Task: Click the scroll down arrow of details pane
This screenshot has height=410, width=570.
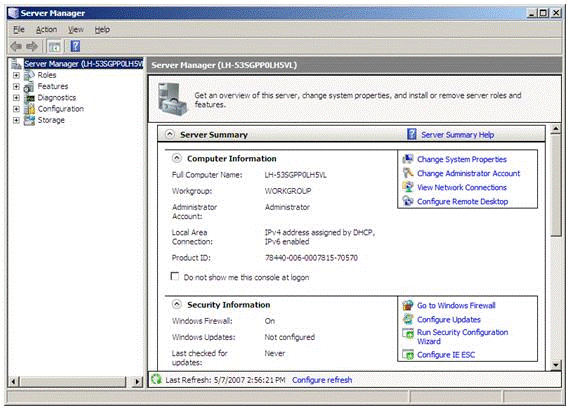Action: (x=555, y=365)
